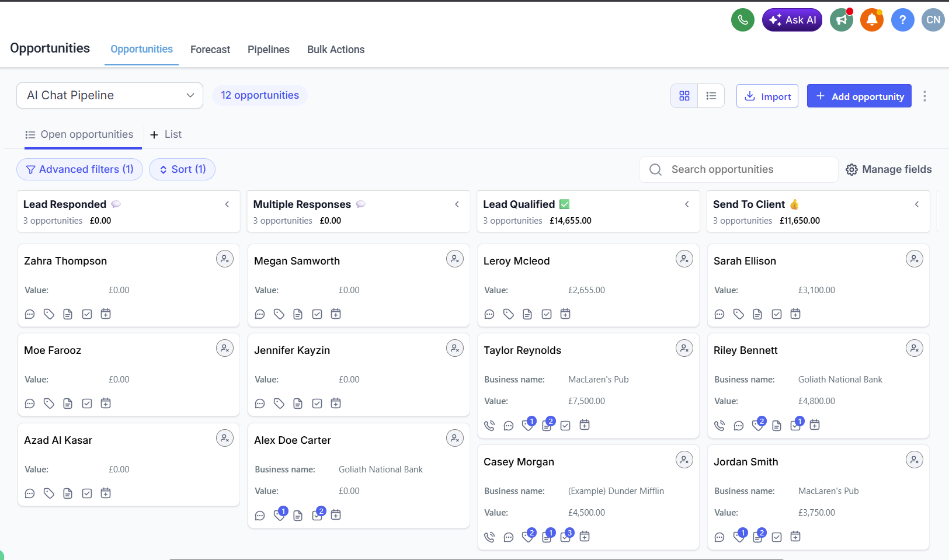Viewport: 949px width, 560px height.
Task: Collapse the Send To Client column
Action: tap(917, 204)
